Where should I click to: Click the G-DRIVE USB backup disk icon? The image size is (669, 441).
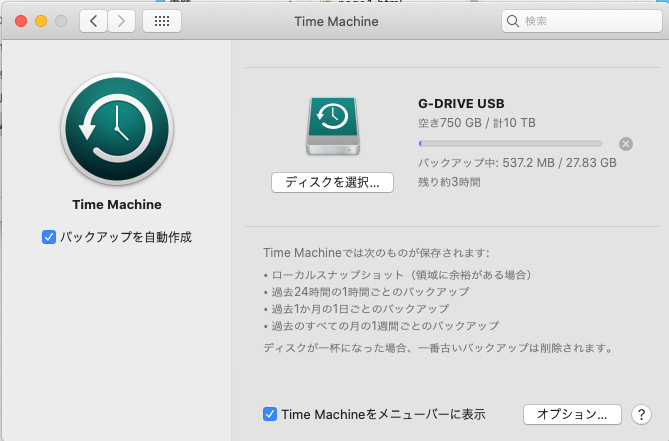tap(332, 127)
